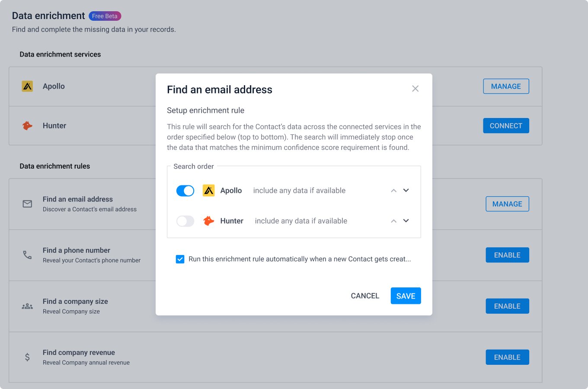Select the Find company revenue rule entry
588x389 pixels.
(78, 352)
